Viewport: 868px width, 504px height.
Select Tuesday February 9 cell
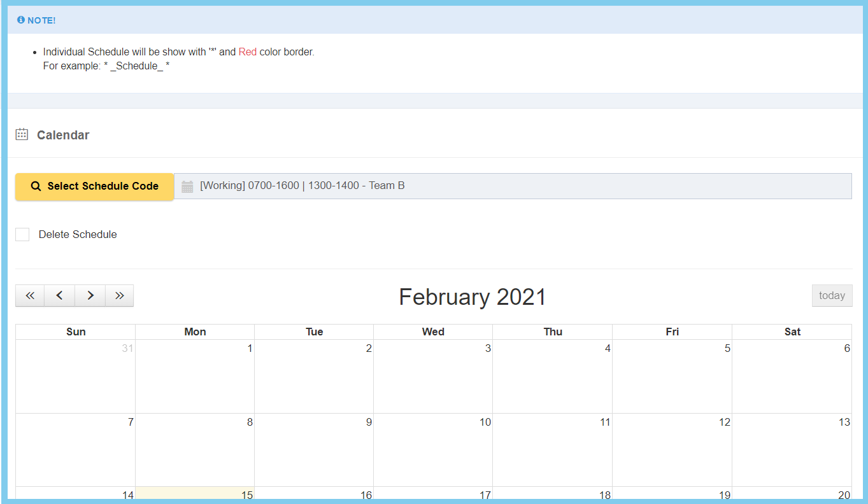point(314,449)
